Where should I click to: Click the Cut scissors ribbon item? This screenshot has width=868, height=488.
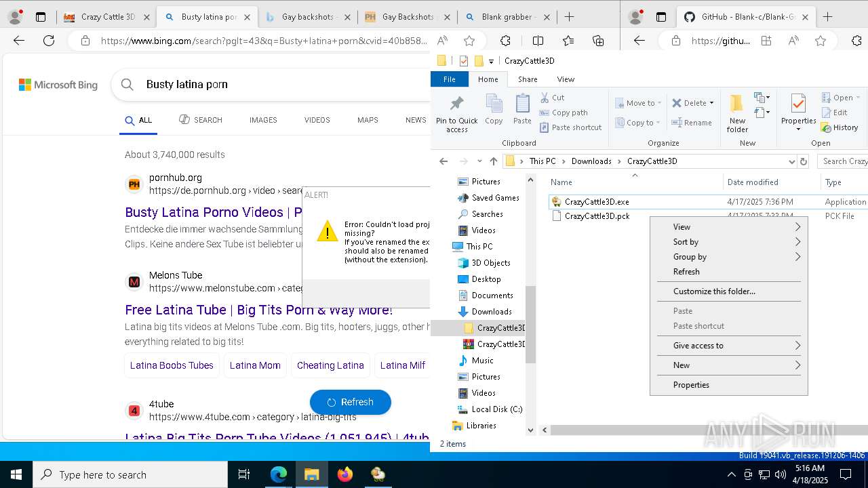[552, 98]
